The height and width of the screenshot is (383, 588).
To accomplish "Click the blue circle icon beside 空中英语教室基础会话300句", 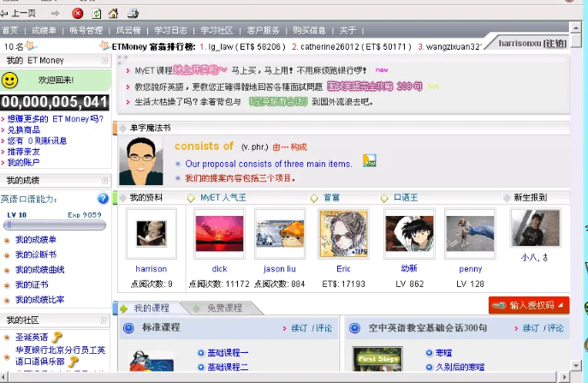I will click(x=354, y=328).
